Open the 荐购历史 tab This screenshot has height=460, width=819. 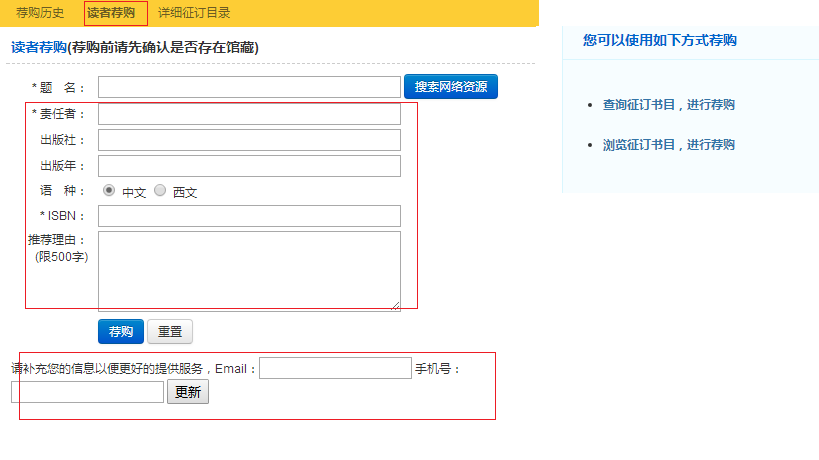(x=40, y=13)
